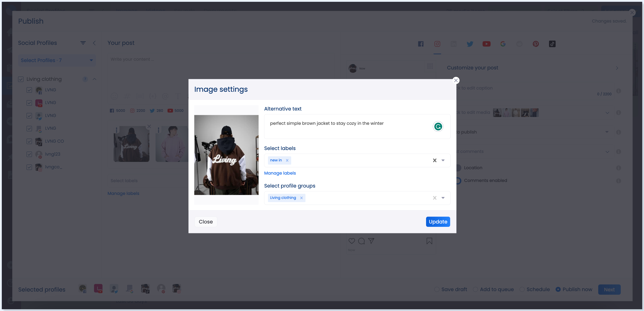
Task: Expand the edit media section
Action: [x=607, y=113]
